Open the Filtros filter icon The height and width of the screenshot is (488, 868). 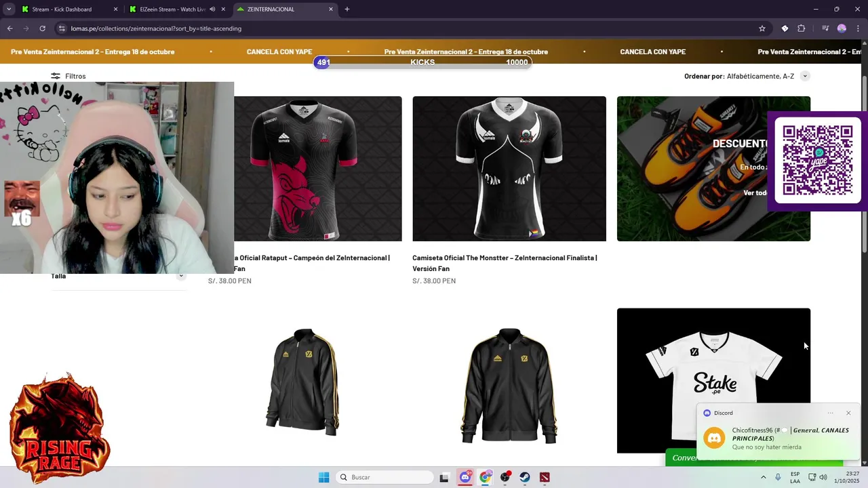[x=56, y=76]
